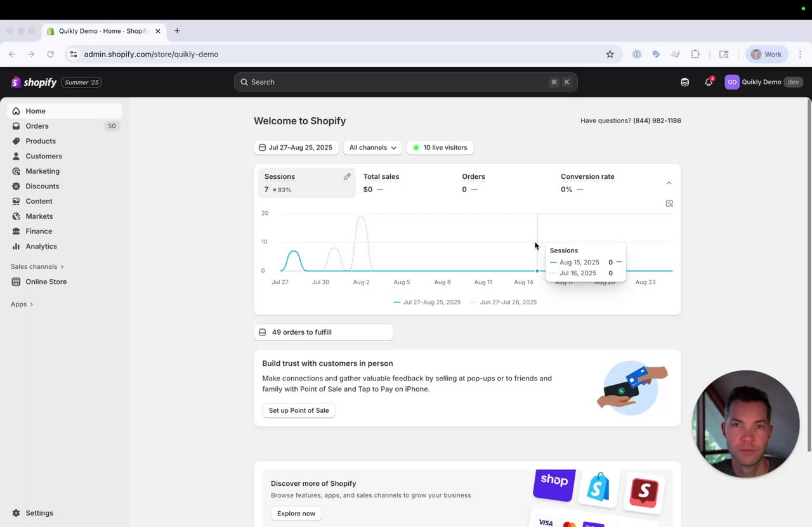Image resolution: width=812 pixels, height=527 pixels.
Task: Open the notifications bell icon
Action: pyautogui.click(x=709, y=82)
